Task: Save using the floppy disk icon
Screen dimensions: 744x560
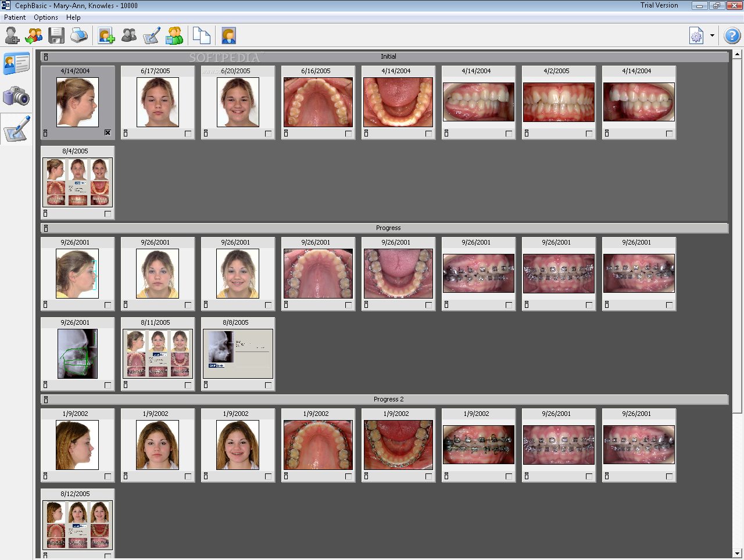Action: 56,35
